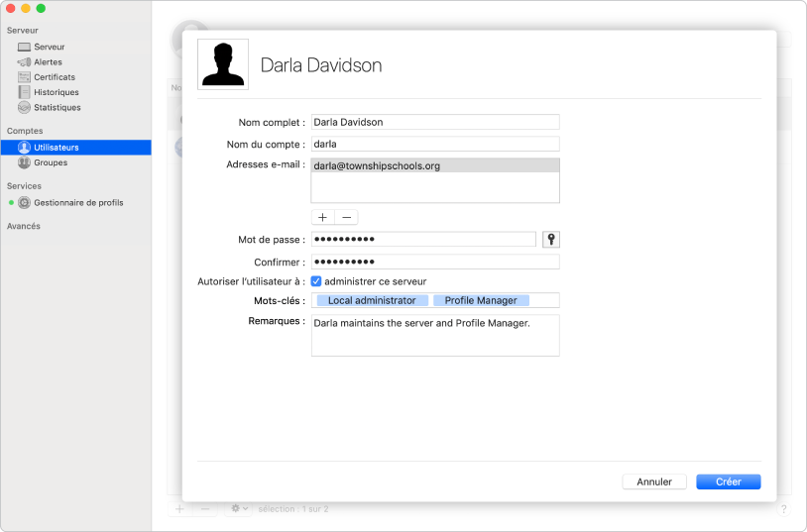807x532 pixels.
Task: Click the green fullscreen window button
Action: tap(41, 8)
